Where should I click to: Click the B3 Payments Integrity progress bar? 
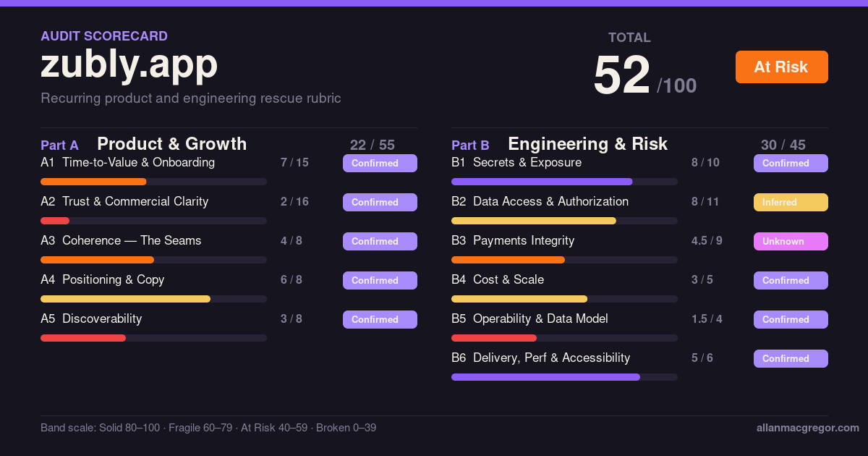pos(508,260)
